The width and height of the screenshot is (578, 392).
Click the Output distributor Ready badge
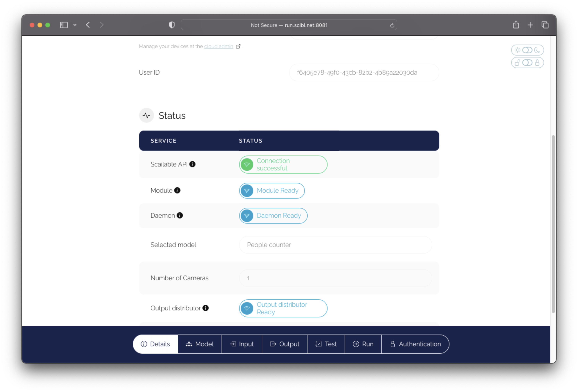(x=283, y=308)
